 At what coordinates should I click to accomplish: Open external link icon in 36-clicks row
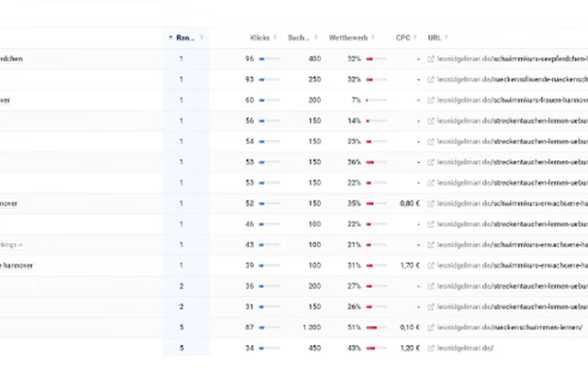click(431, 286)
